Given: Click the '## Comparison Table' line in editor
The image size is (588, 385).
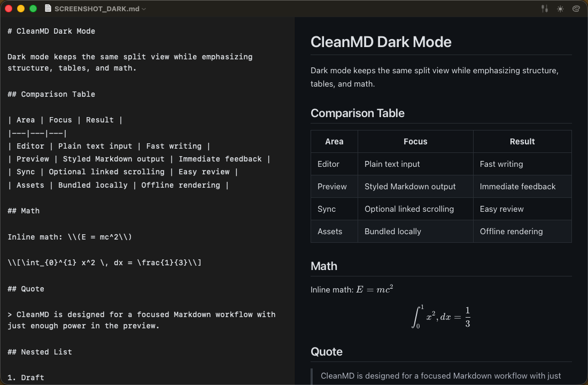Looking at the screenshot, I should tap(51, 94).
